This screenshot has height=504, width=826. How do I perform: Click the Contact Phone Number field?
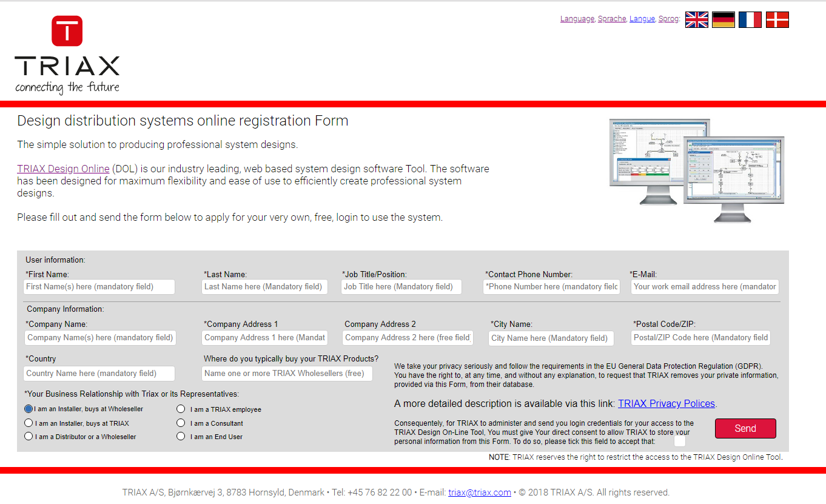pyautogui.click(x=552, y=287)
